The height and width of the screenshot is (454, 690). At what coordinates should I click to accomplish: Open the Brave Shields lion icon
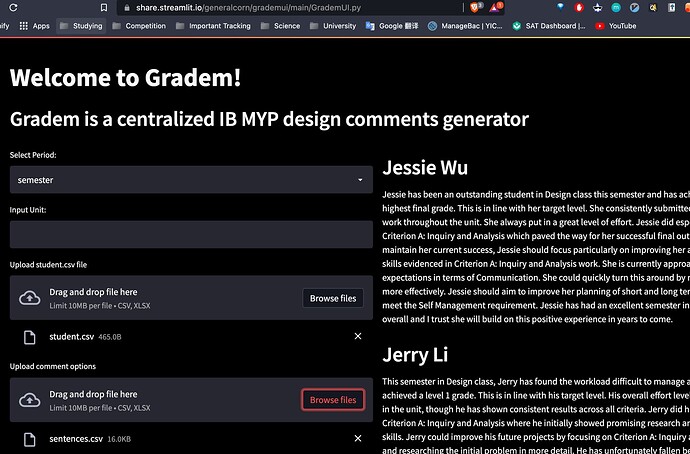click(476, 7)
